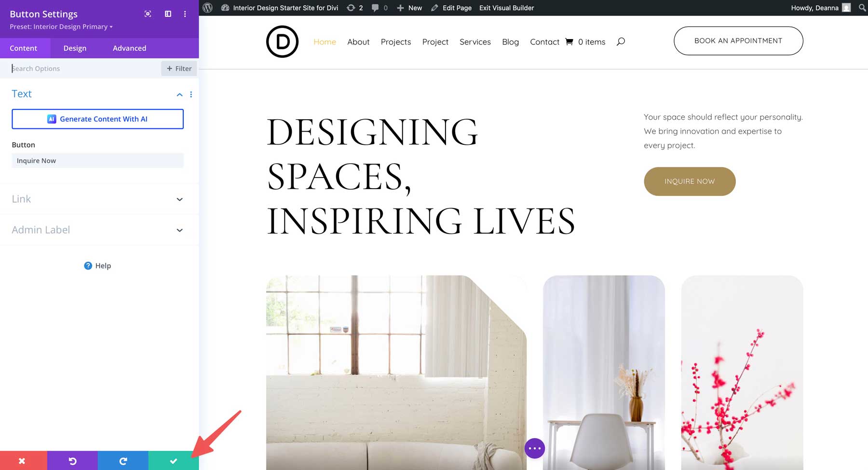
Task: Open the Projects link in site navigation
Action: coord(395,41)
